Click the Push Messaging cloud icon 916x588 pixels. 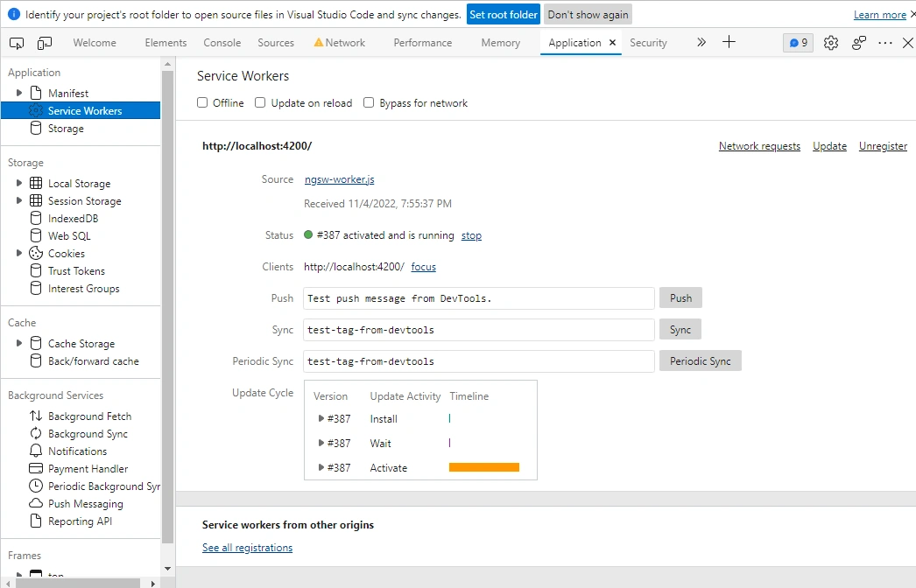coord(36,503)
